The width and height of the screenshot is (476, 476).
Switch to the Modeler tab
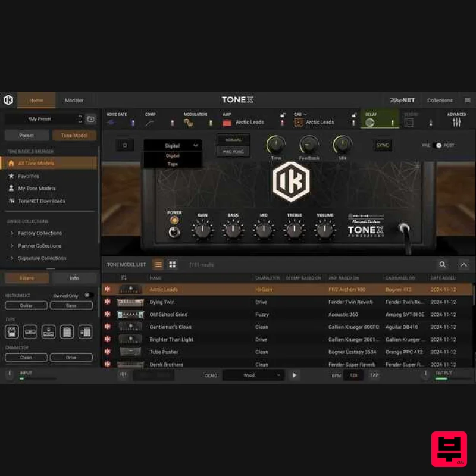[x=74, y=100]
